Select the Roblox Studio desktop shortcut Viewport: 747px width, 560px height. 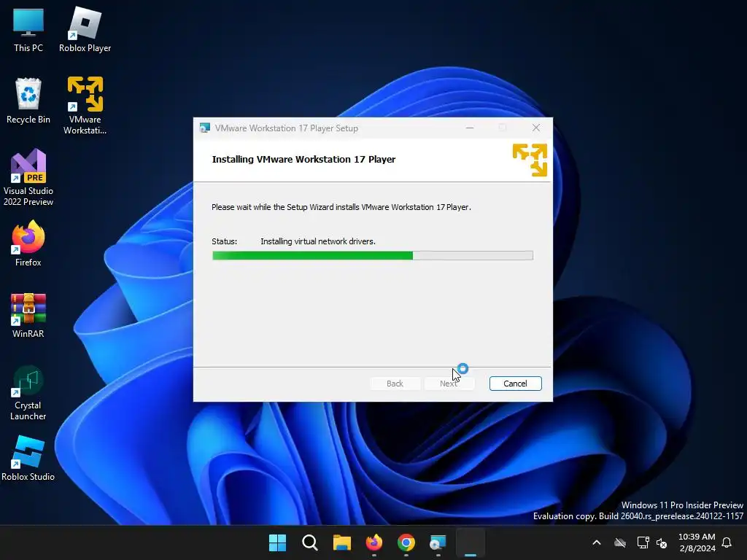point(28,458)
